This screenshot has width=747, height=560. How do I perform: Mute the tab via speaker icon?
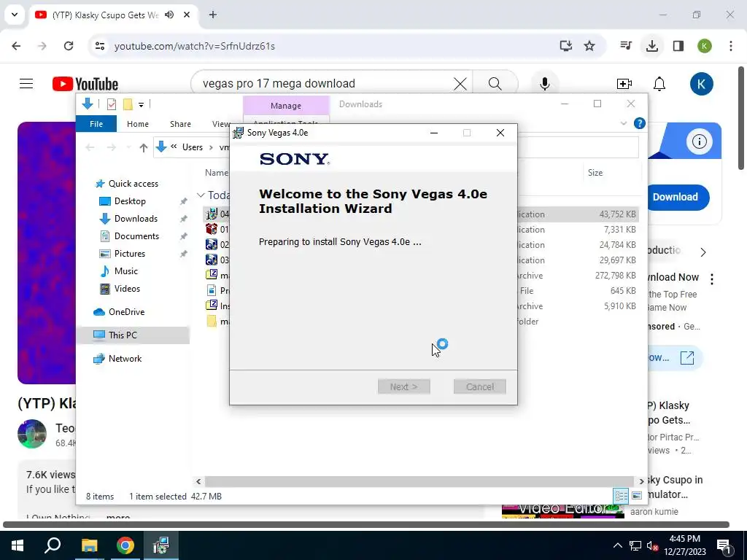169,15
